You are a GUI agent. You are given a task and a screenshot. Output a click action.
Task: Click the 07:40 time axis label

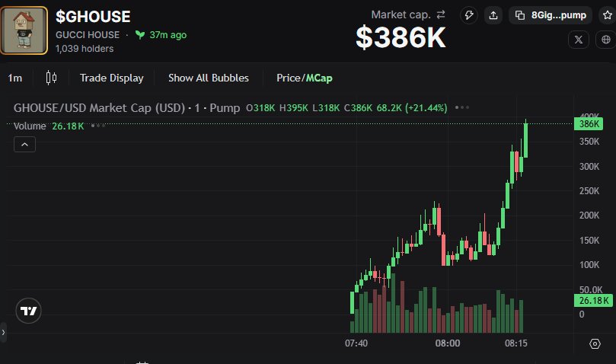tap(356, 343)
